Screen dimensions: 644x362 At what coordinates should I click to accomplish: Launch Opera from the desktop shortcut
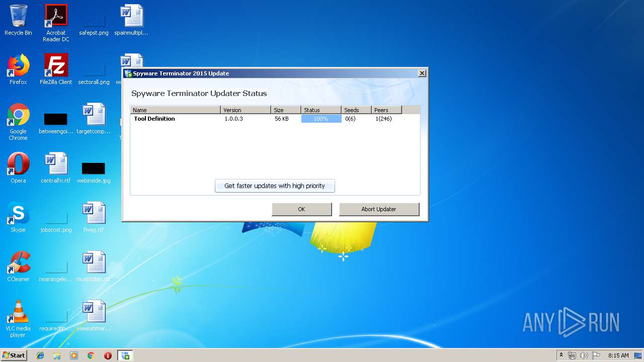tap(18, 168)
